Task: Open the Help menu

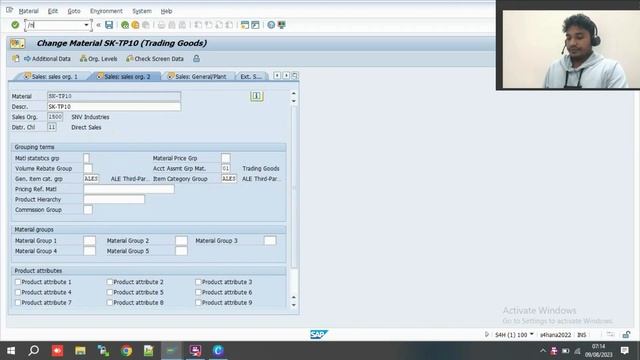Action: click(x=166, y=11)
